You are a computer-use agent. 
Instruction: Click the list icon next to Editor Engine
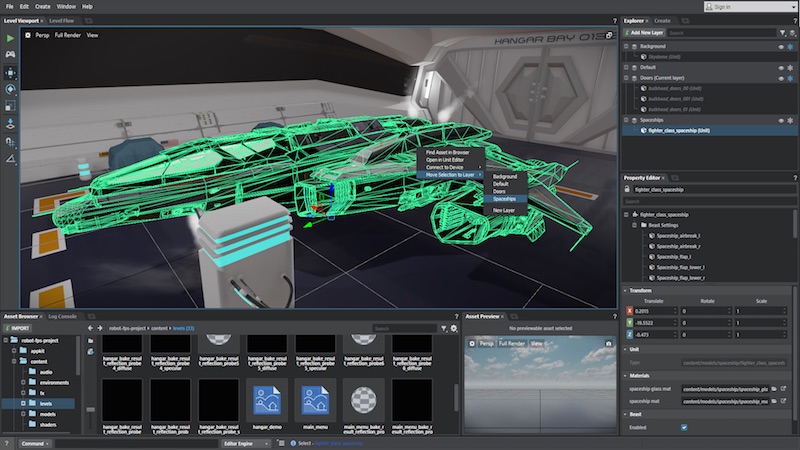(281, 443)
